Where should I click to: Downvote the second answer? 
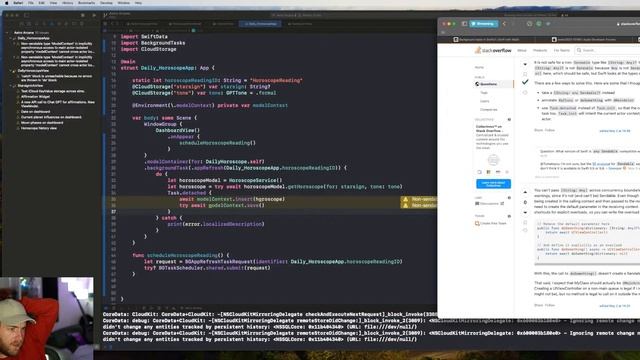tap(525, 213)
